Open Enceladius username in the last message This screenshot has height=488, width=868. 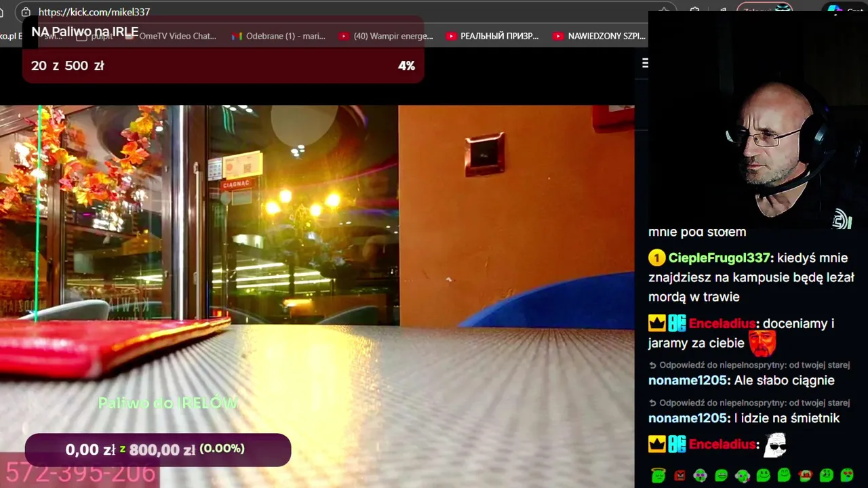coord(722,445)
